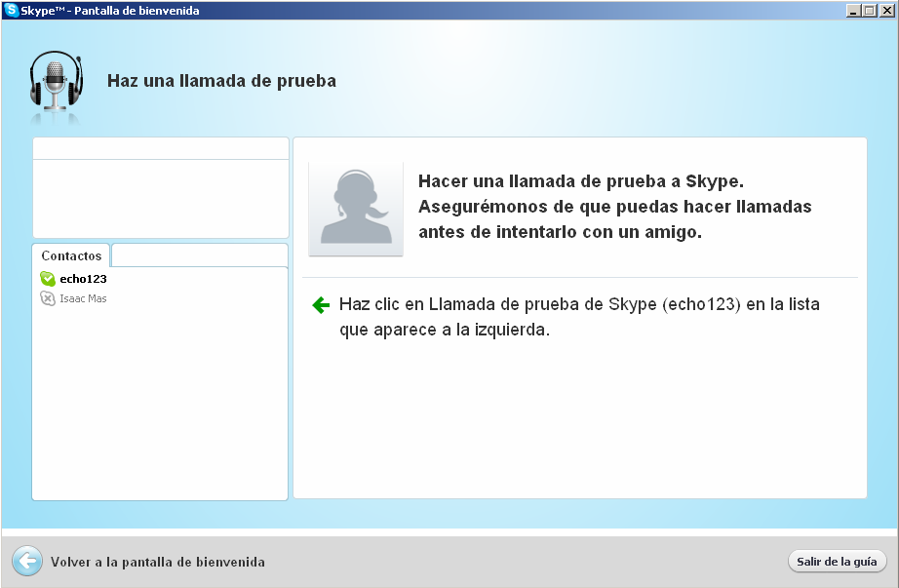The image size is (899, 588).
Task: Maximize the Skype window
Action: click(870, 11)
